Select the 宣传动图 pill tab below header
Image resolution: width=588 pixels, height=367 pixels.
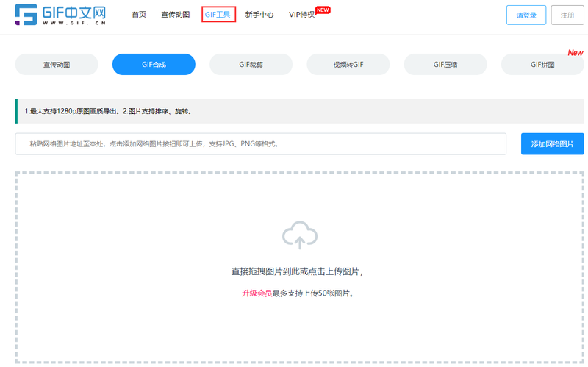tap(57, 65)
